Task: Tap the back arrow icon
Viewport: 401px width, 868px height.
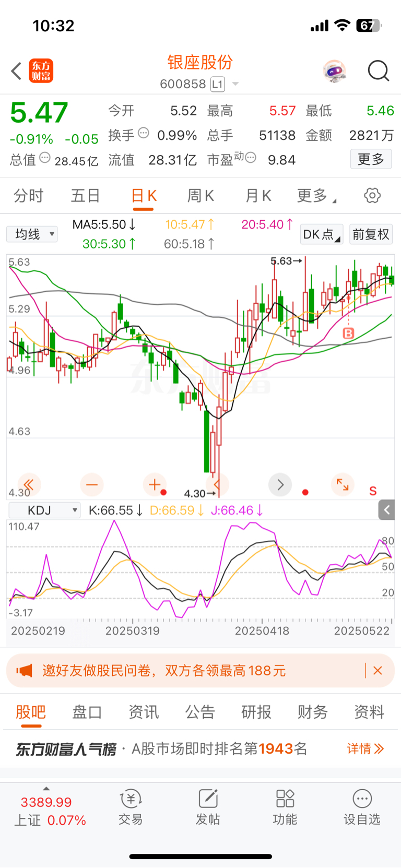Action: (16, 71)
